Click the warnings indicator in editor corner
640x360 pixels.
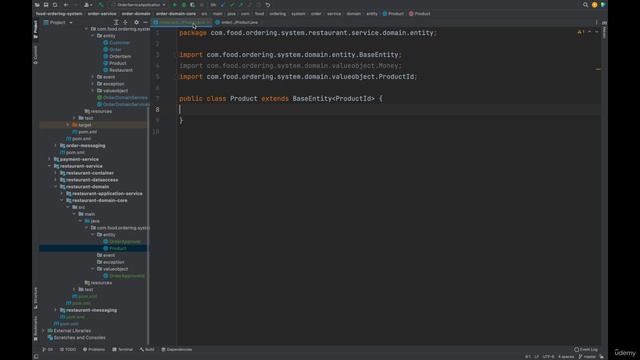point(581,32)
